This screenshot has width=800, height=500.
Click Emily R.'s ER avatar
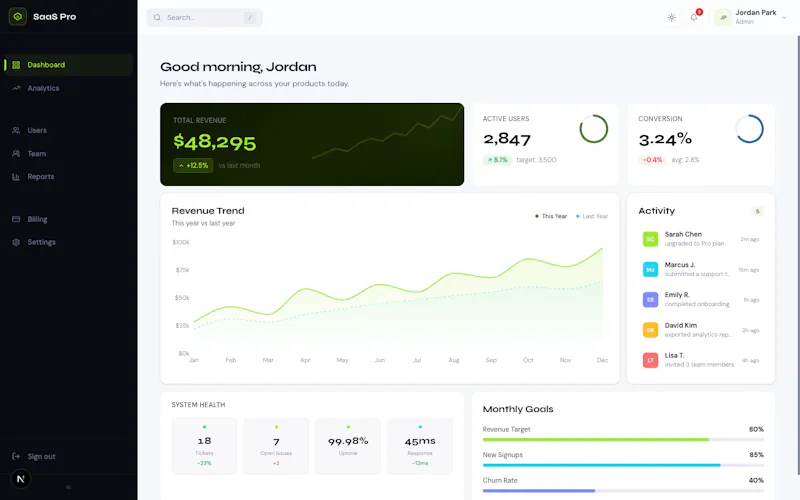(x=650, y=299)
